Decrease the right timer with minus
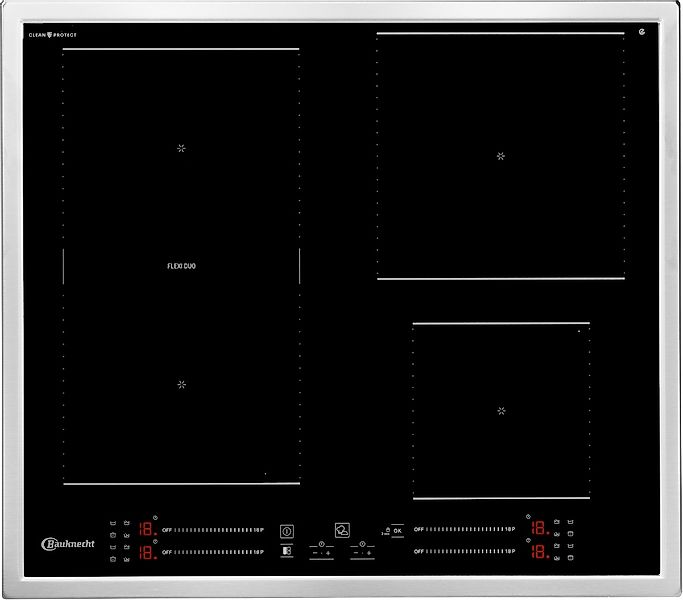The image size is (683, 600). 354,552
